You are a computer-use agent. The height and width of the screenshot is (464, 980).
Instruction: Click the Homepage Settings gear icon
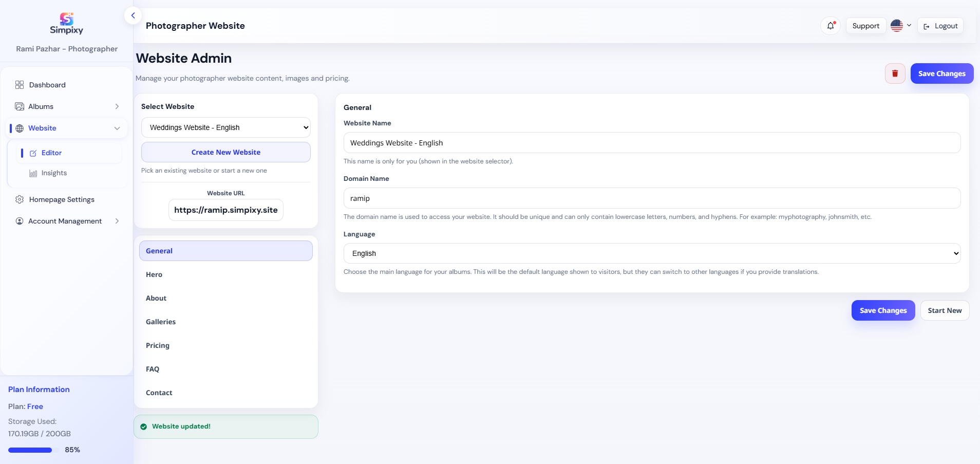[20, 199]
